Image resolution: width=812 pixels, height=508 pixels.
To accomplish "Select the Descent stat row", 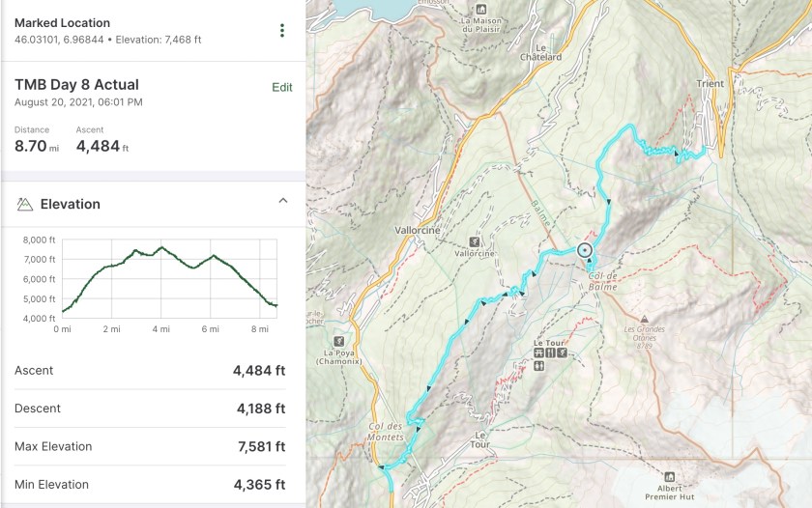I will 150,409.
